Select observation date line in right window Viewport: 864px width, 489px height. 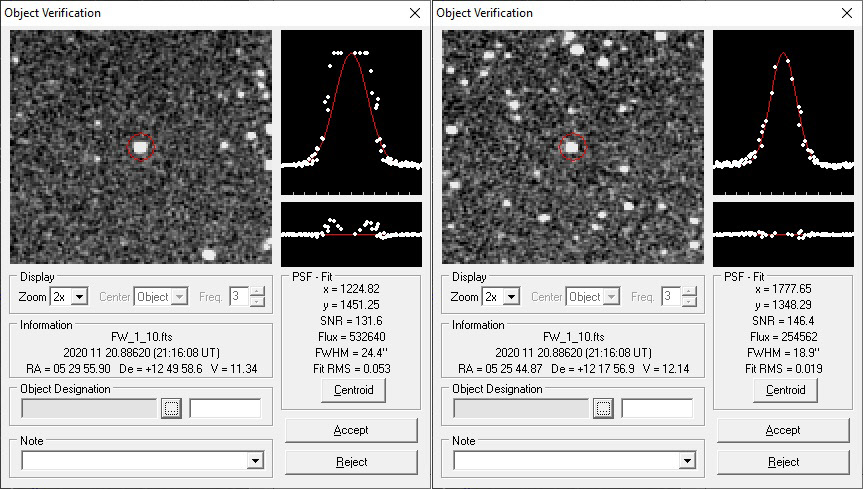pos(574,353)
